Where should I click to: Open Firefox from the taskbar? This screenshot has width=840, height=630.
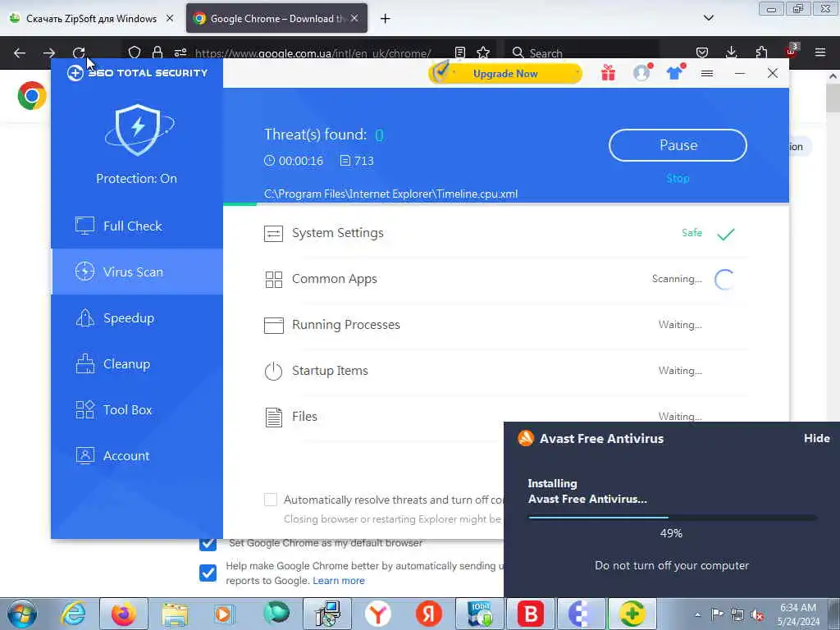coord(124,614)
